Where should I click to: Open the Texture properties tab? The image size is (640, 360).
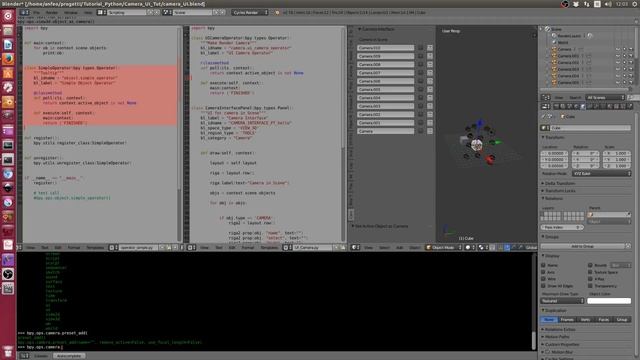616,107
